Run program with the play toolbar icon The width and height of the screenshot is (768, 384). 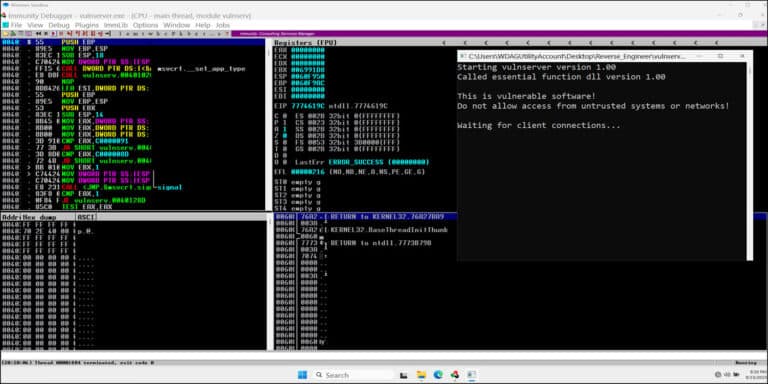coord(53,33)
